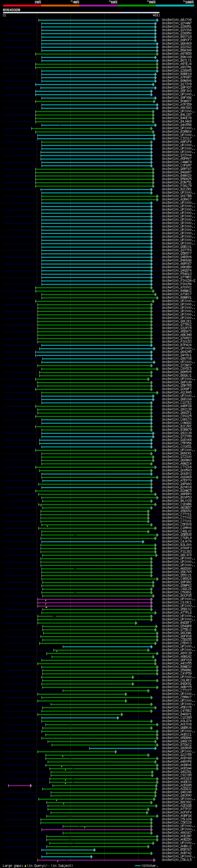Click hit label UniRef100_Q9FVD7
The width and height of the screenshot is (197, 868).
[x=177, y=88]
